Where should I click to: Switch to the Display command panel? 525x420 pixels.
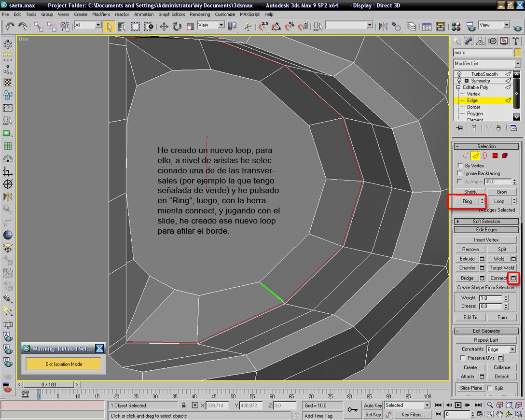(504, 41)
